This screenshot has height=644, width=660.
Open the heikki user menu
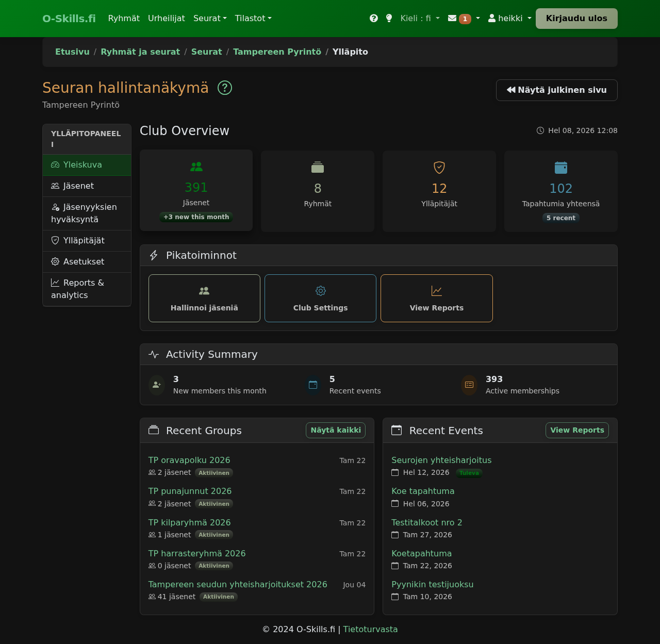point(508,18)
